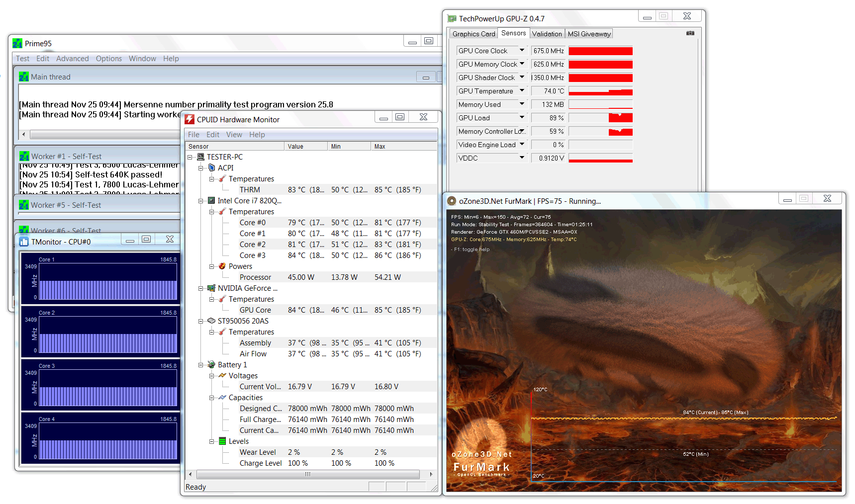
Task: Click the Max column header
Action: tap(403, 147)
